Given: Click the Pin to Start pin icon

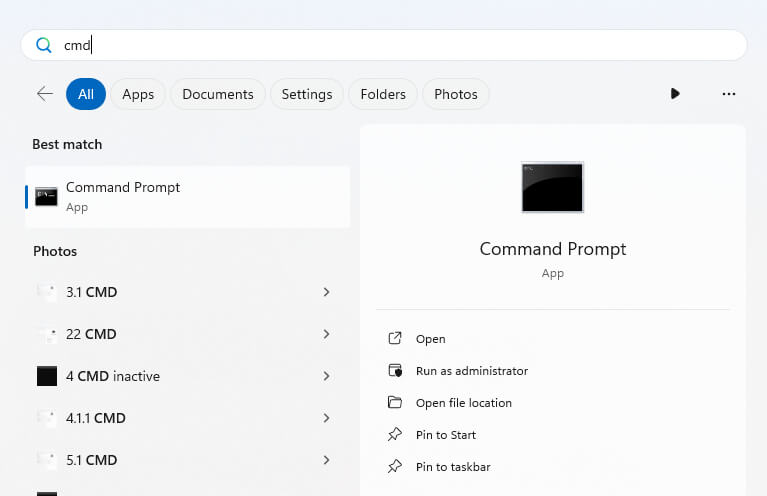Looking at the screenshot, I should (395, 435).
